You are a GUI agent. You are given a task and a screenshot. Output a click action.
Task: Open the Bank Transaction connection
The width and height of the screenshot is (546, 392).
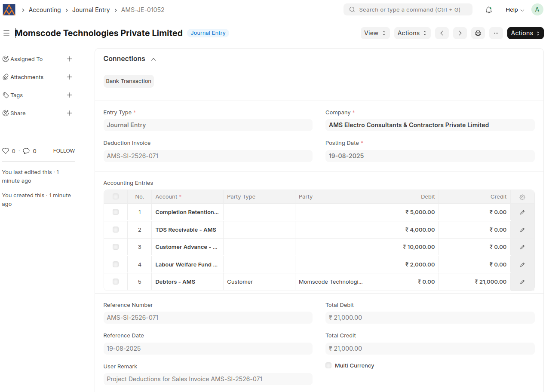129,81
